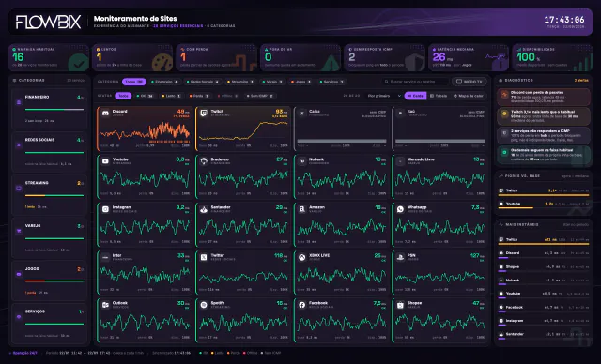Screen dimensions: 601x364
Task: Click the Youtube icon on the Youtube card
Action: pos(105,161)
